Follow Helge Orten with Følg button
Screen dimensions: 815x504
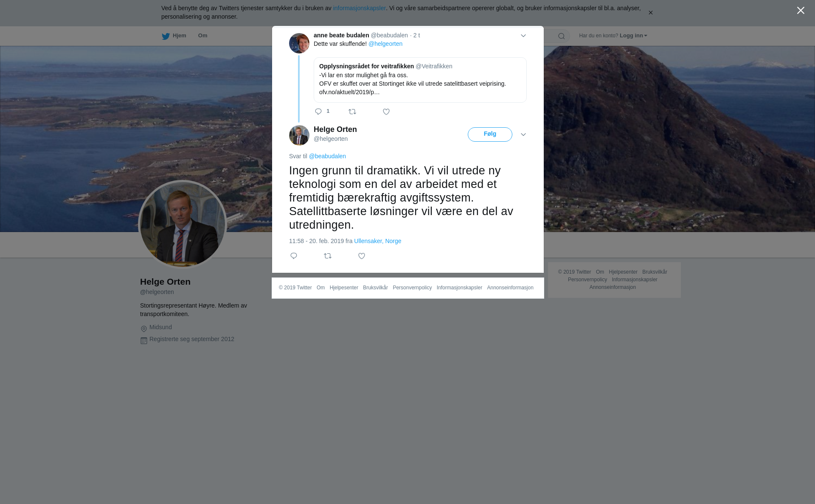490,134
